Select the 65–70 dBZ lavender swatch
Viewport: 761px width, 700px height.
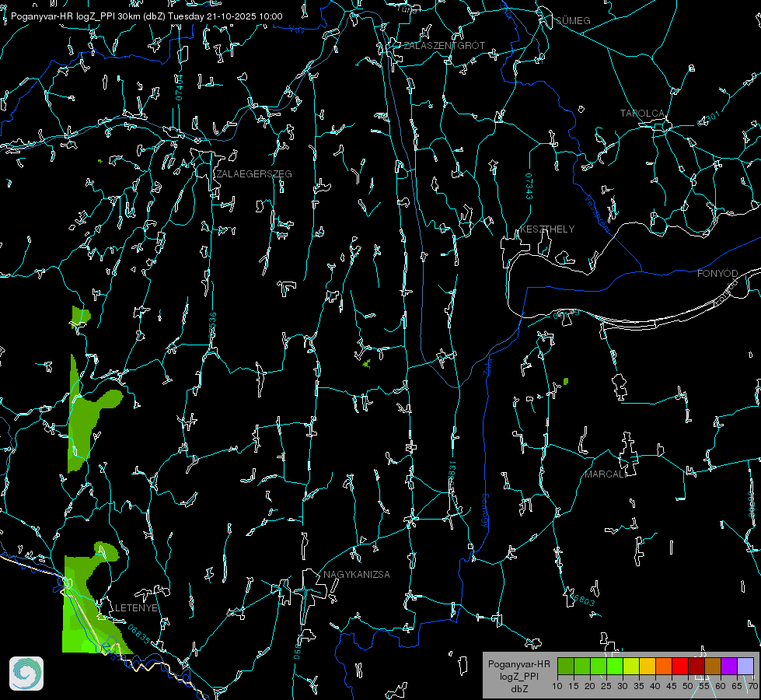click(745, 666)
